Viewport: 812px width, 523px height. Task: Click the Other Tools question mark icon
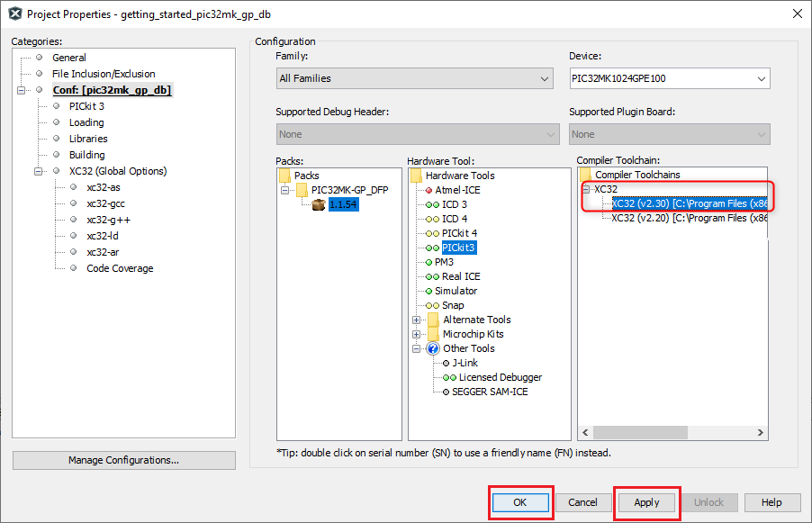(x=433, y=348)
